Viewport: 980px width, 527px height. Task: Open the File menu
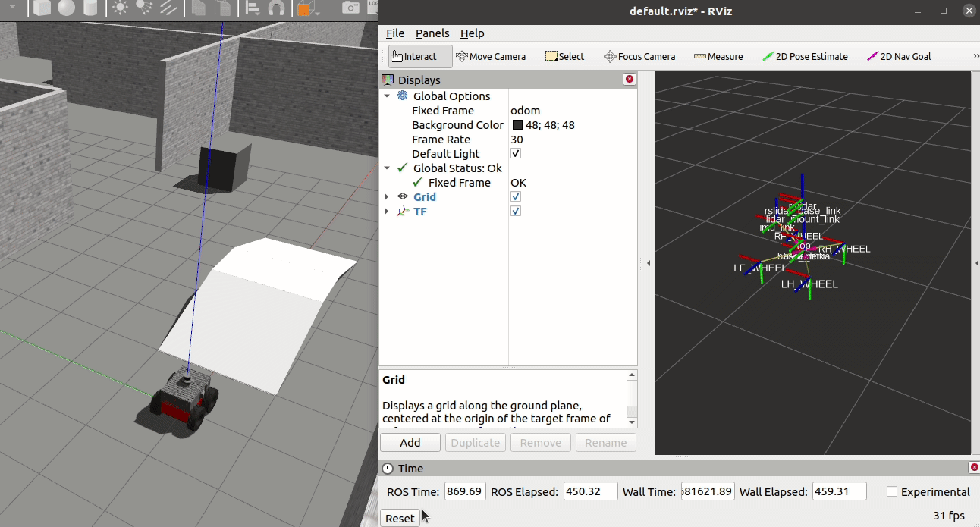tap(395, 33)
